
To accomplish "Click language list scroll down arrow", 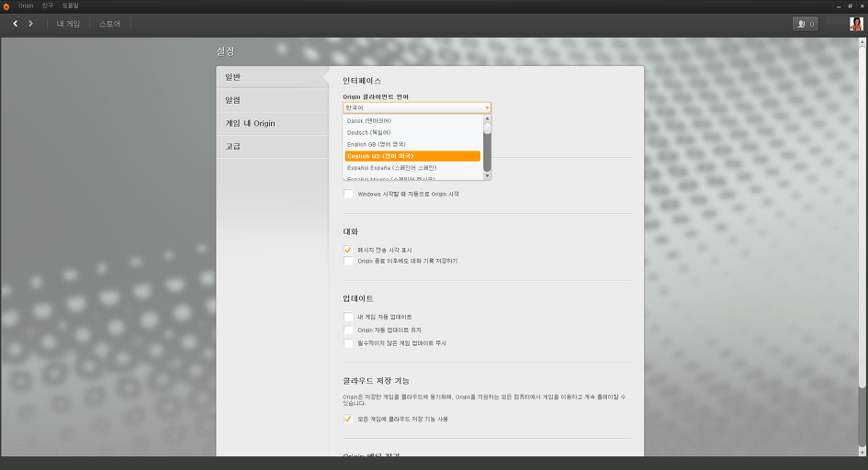I will [487, 176].
